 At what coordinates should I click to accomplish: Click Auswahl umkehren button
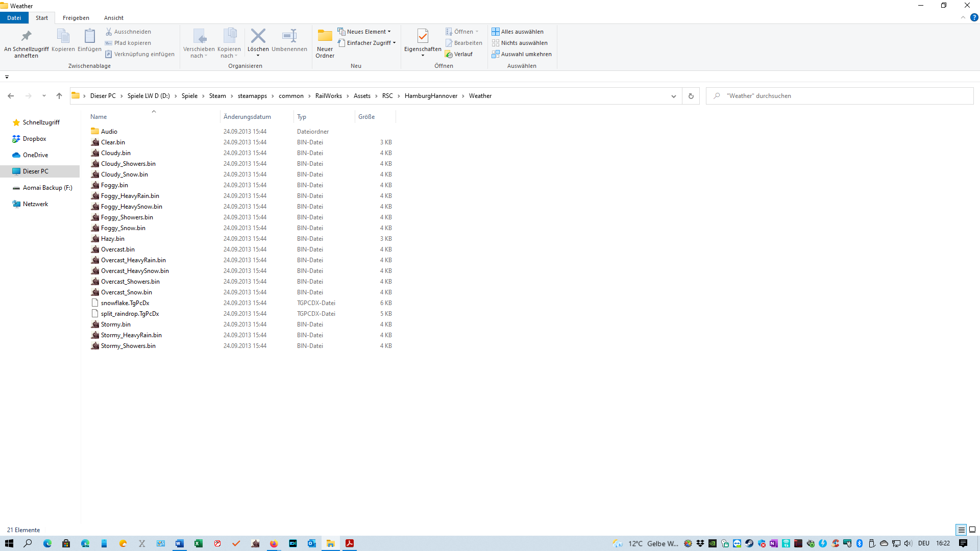(526, 54)
